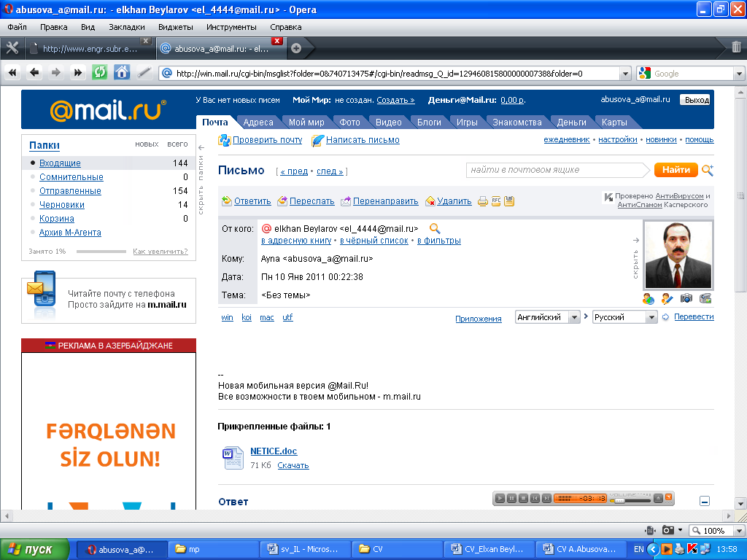Click the Fast Forward navigation button

click(x=77, y=73)
